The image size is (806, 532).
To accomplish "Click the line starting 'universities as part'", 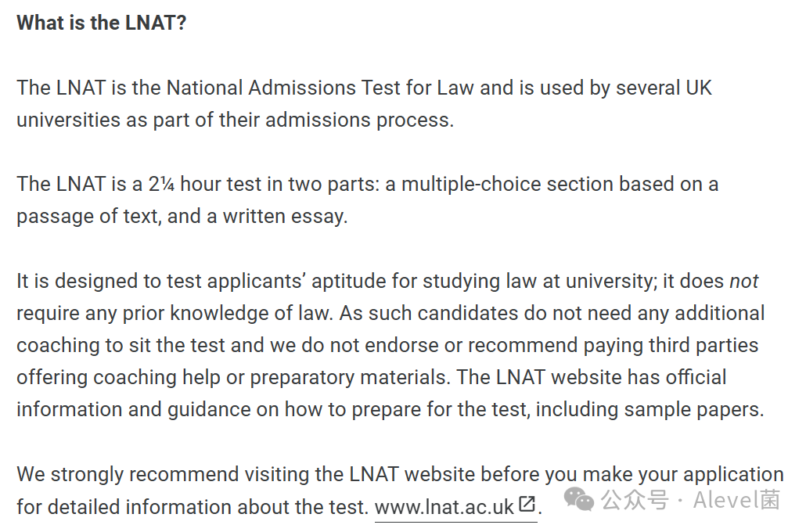I will coord(236,120).
